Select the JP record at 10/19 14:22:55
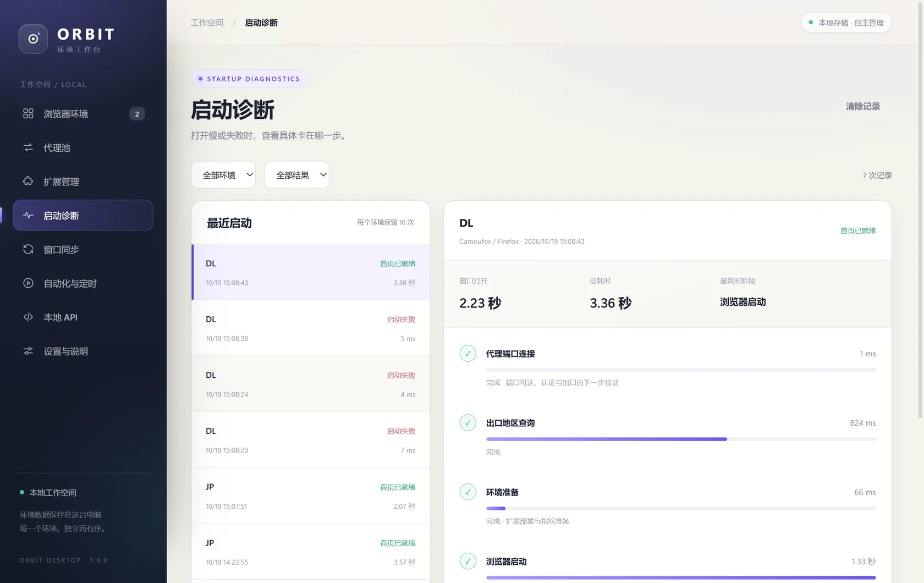 coord(311,552)
